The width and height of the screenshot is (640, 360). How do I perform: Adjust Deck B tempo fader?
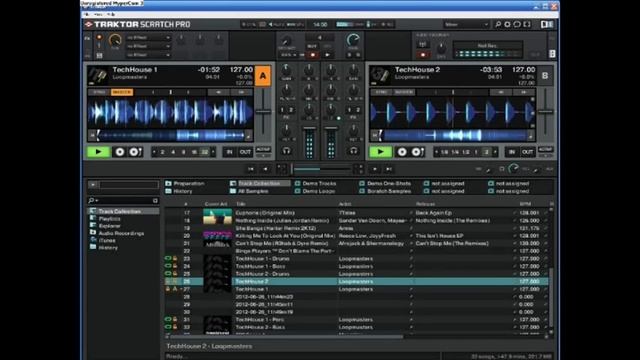click(545, 111)
